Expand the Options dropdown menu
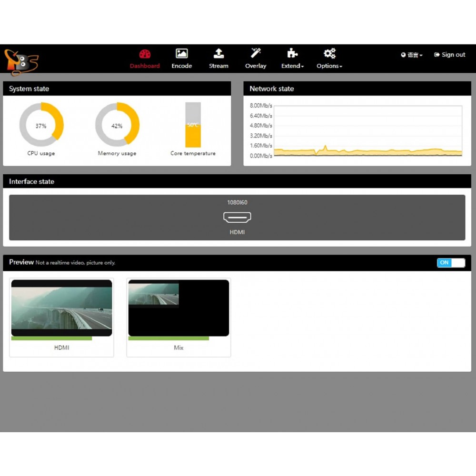 pyautogui.click(x=329, y=66)
